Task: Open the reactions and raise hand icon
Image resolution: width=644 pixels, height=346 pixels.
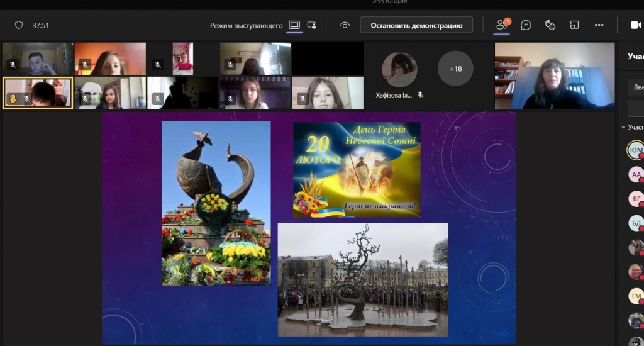Action: click(550, 25)
